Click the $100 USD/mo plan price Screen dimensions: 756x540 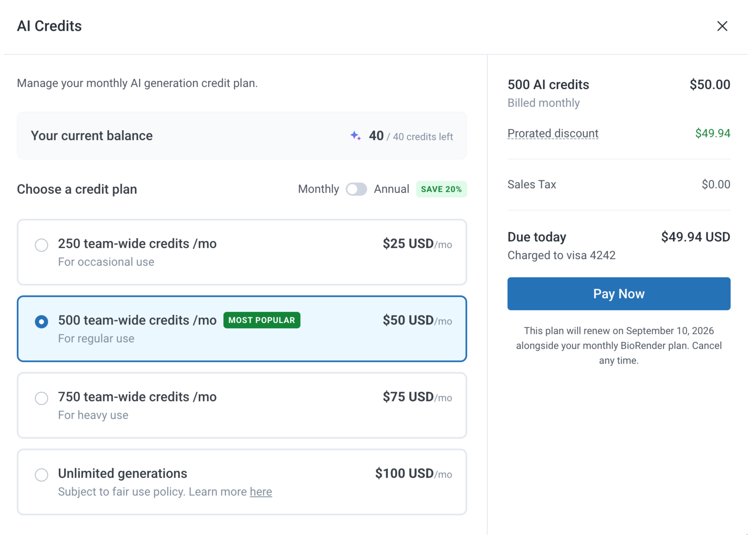(413, 473)
